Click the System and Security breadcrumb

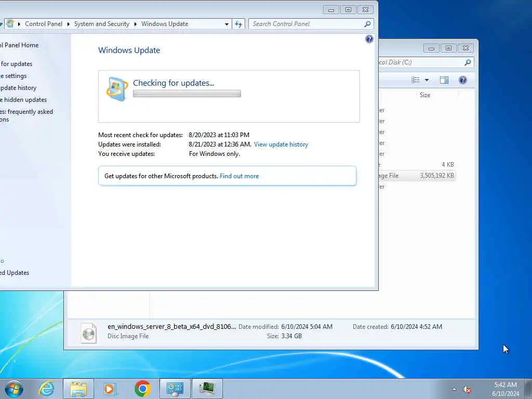click(x=102, y=24)
